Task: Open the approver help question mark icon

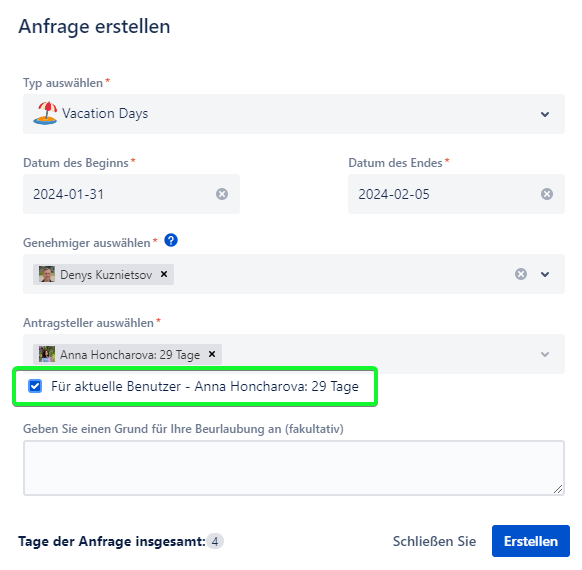Action: pyautogui.click(x=171, y=240)
